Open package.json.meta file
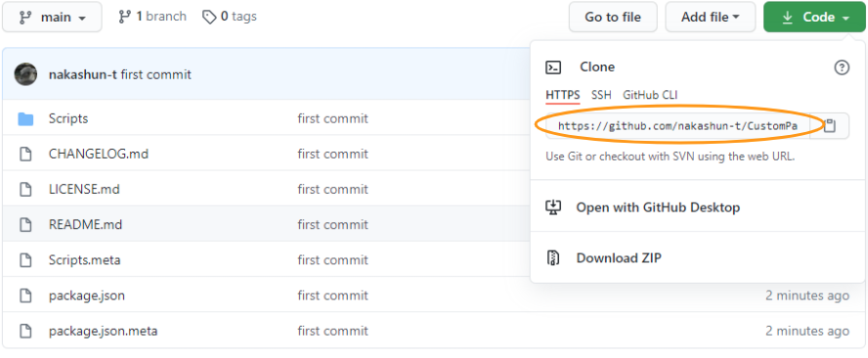The width and height of the screenshot is (868, 358). point(103,332)
